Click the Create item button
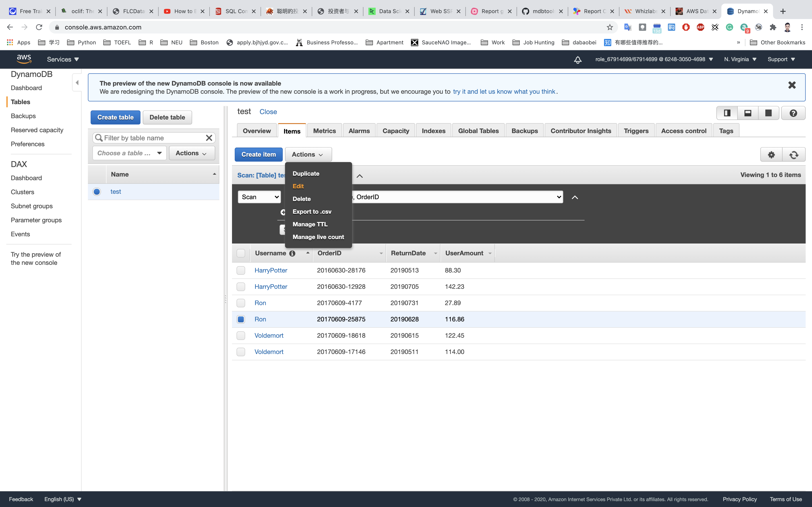Viewport: 812px width, 507px height. tap(258, 155)
